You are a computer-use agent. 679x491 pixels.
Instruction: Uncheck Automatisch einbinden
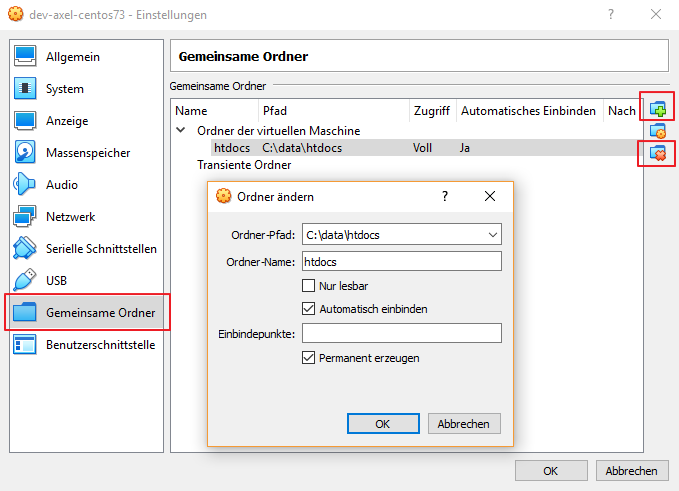click(x=308, y=309)
